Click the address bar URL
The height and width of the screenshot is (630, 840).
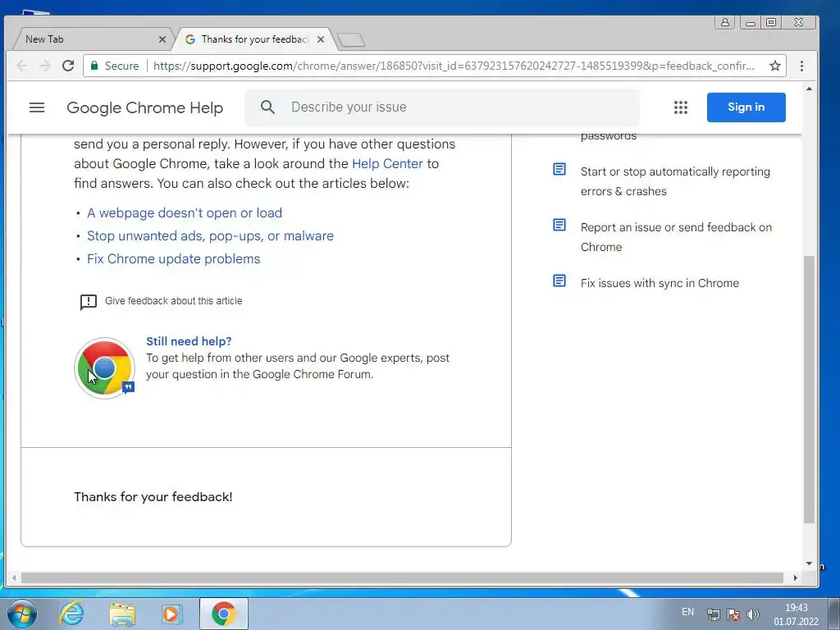(x=453, y=66)
